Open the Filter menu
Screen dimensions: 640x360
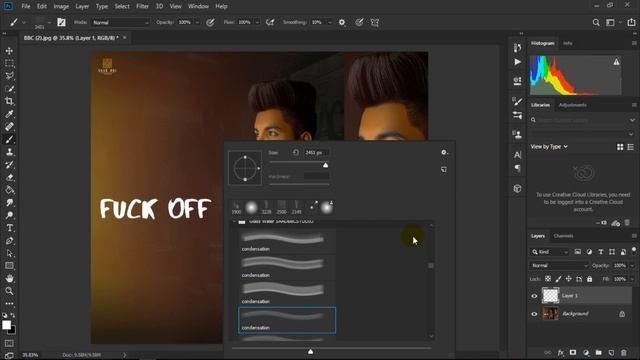(142, 6)
